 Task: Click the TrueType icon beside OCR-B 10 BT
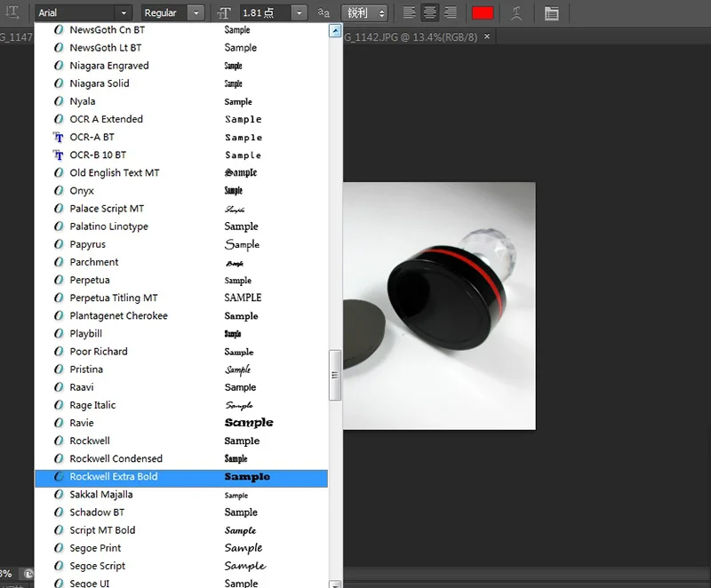click(59, 155)
